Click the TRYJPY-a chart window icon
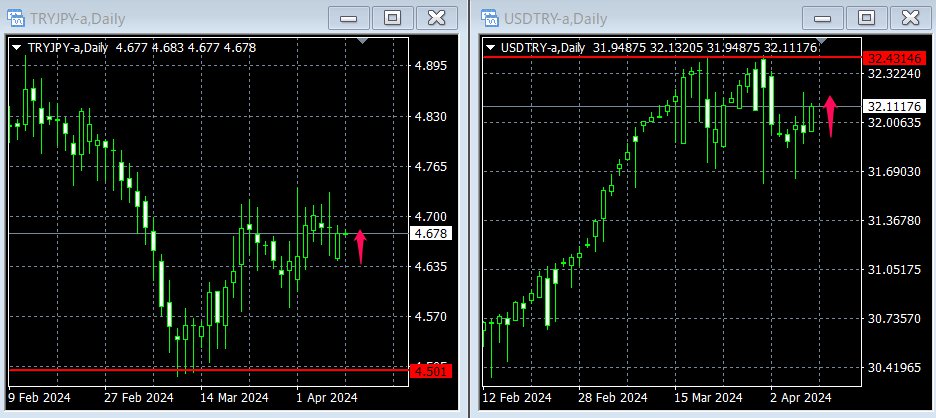Screen dimensions: 936x418 [x=16, y=19]
